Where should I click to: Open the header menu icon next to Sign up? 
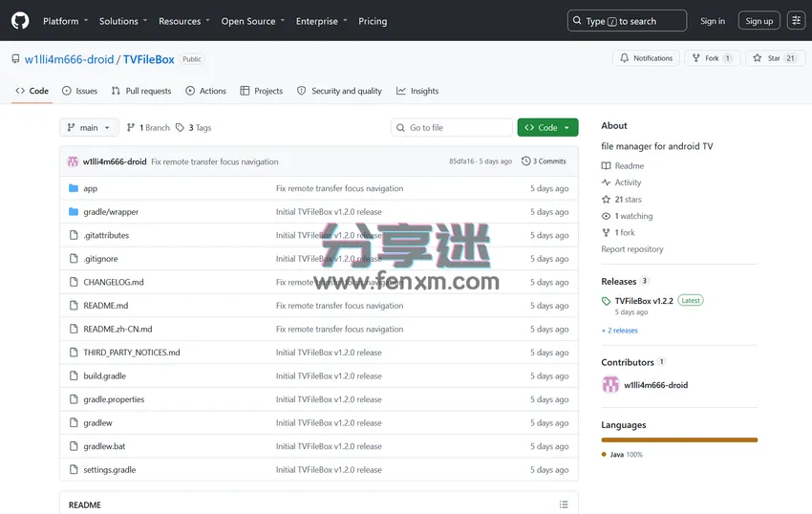click(796, 21)
